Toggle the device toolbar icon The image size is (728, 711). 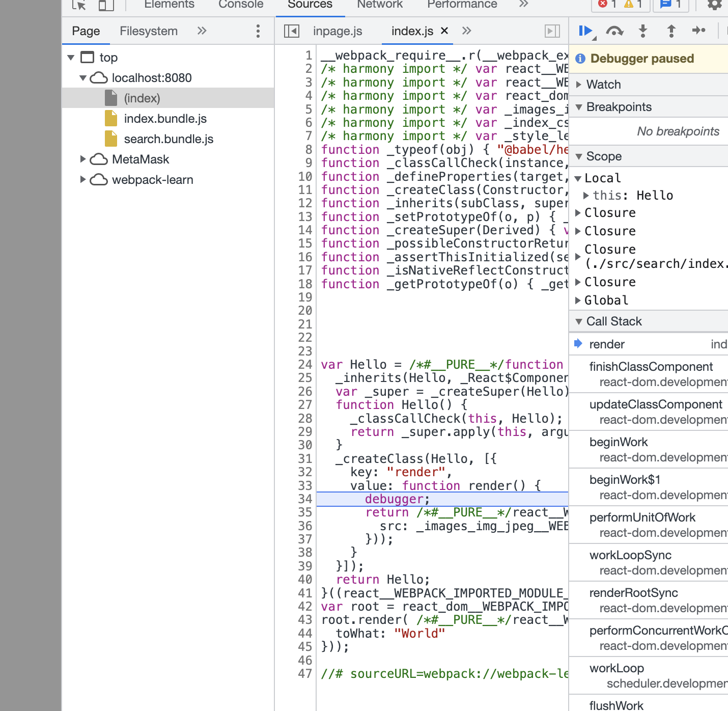click(x=105, y=5)
